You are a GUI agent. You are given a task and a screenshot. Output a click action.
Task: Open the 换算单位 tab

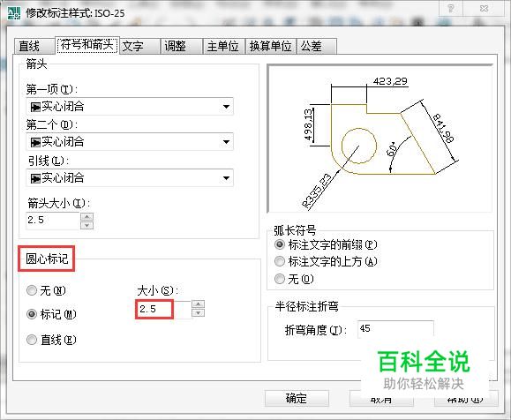click(270, 46)
